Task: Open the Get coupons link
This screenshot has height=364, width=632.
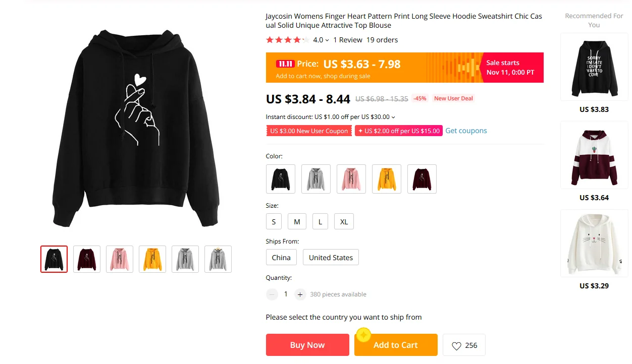Action: click(466, 131)
